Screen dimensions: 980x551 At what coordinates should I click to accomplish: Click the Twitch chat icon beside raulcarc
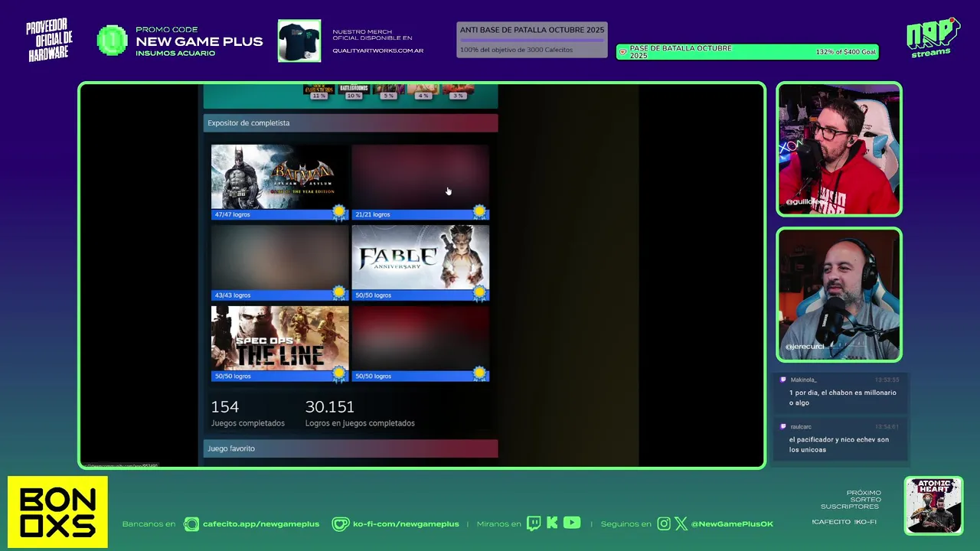(783, 426)
